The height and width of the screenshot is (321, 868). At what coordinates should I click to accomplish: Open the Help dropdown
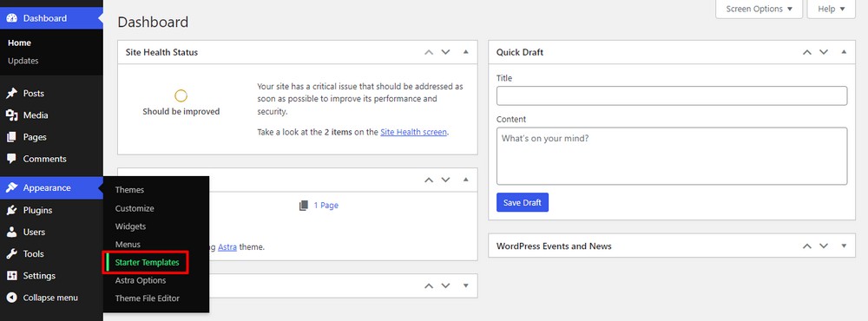point(831,9)
